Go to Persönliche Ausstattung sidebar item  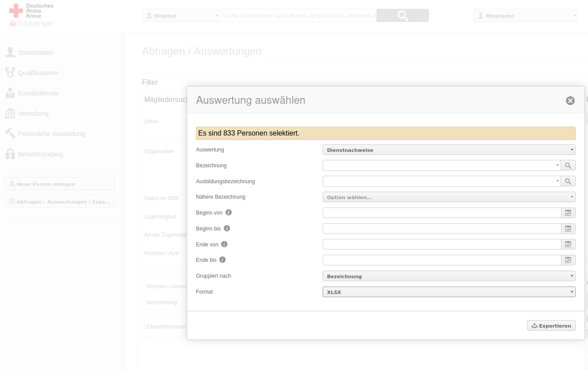pyautogui.click(x=51, y=134)
